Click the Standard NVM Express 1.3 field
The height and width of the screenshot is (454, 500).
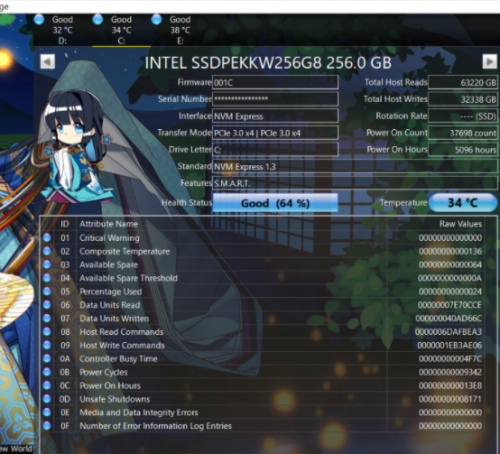pyautogui.click(x=355, y=166)
